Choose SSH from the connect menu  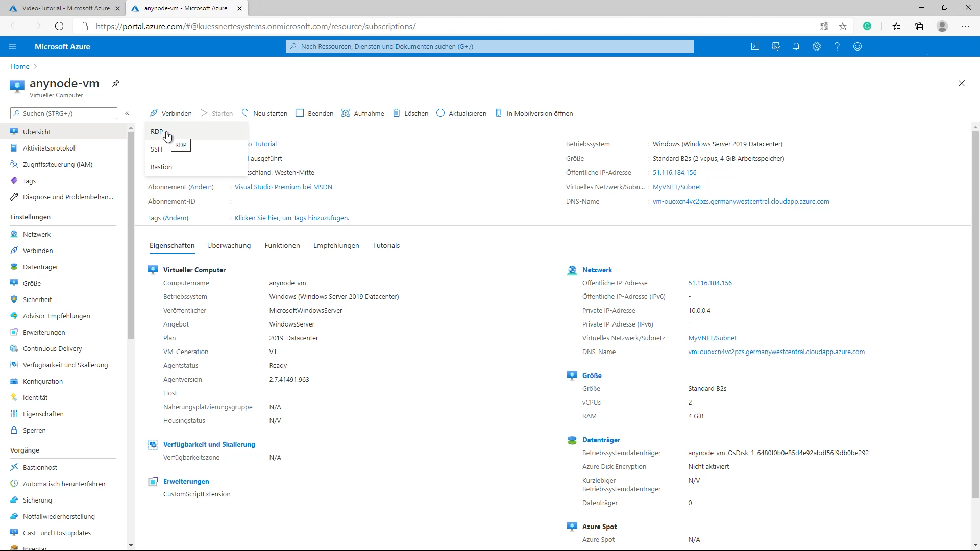pyautogui.click(x=197, y=149)
